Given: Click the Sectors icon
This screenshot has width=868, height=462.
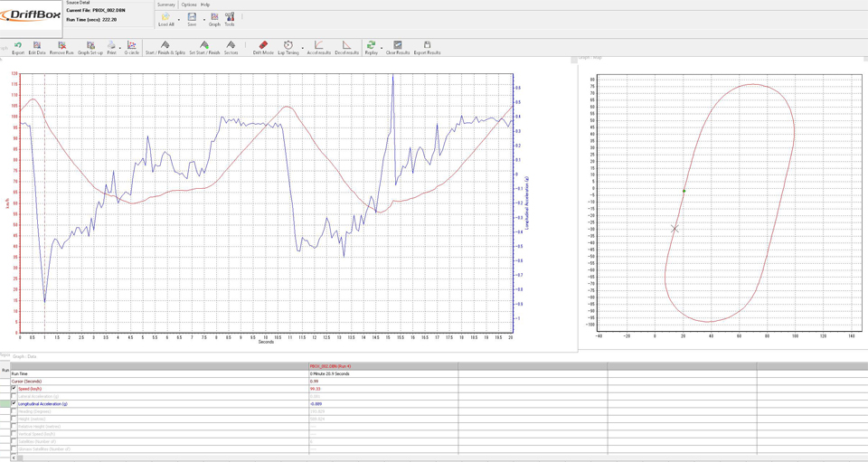Looking at the screenshot, I should point(231,47).
